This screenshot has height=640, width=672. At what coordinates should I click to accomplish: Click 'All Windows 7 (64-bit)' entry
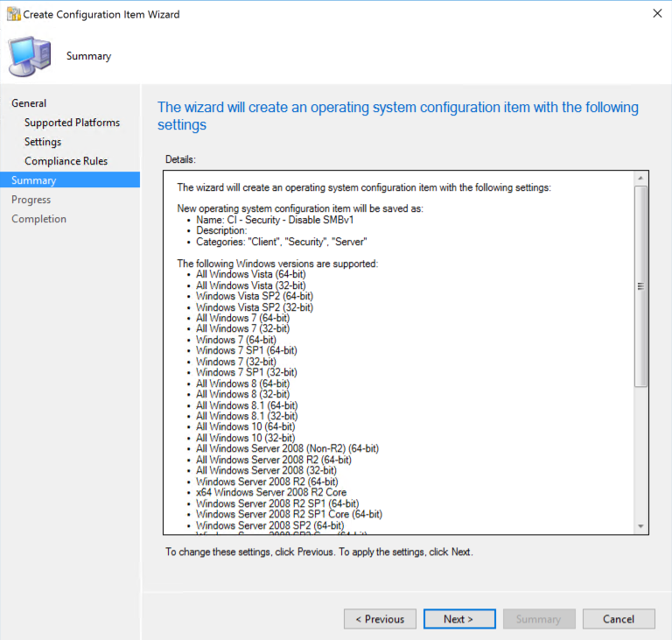(x=243, y=319)
